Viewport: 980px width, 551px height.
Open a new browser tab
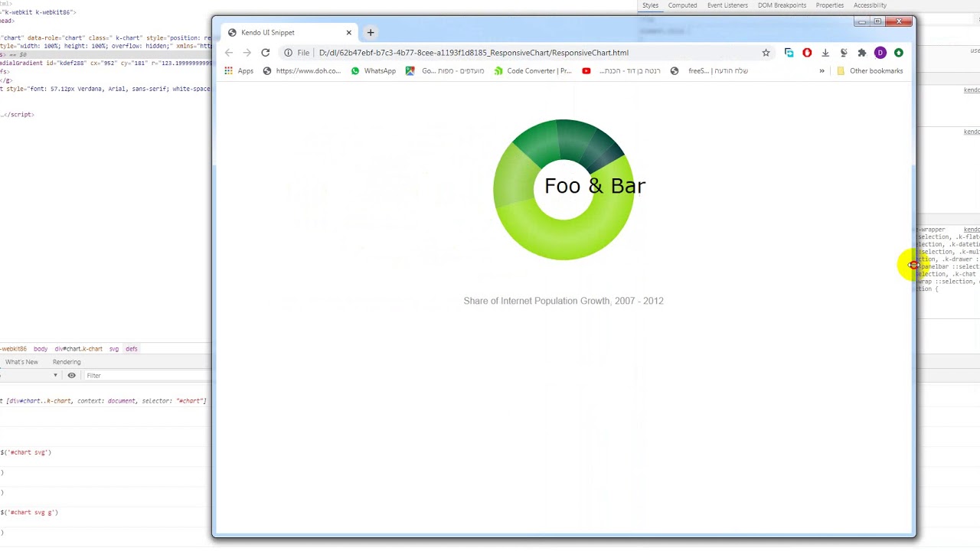371,32
